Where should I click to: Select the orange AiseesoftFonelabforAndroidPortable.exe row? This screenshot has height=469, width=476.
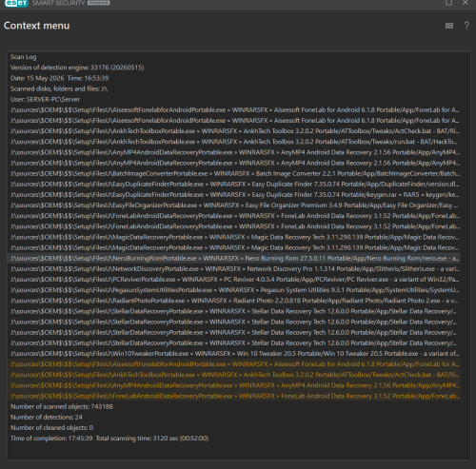234,364
